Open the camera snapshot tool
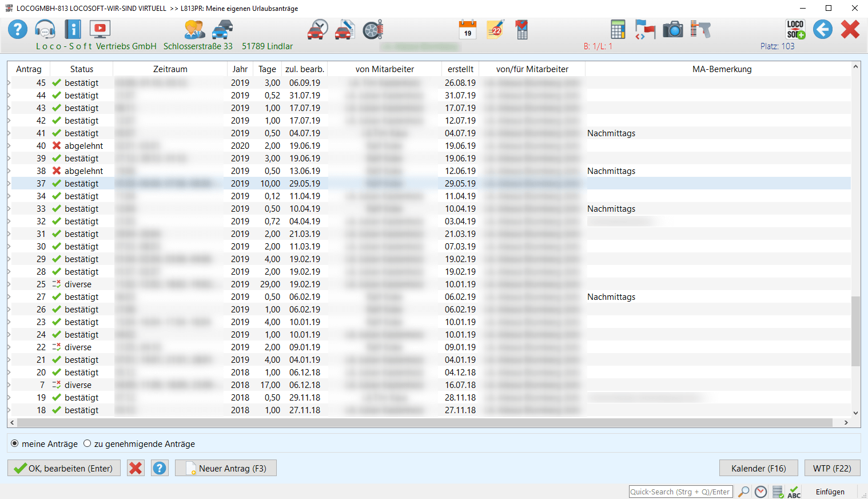Viewport: 868px width, 499px height. pyautogui.click(x=673, y=29)
